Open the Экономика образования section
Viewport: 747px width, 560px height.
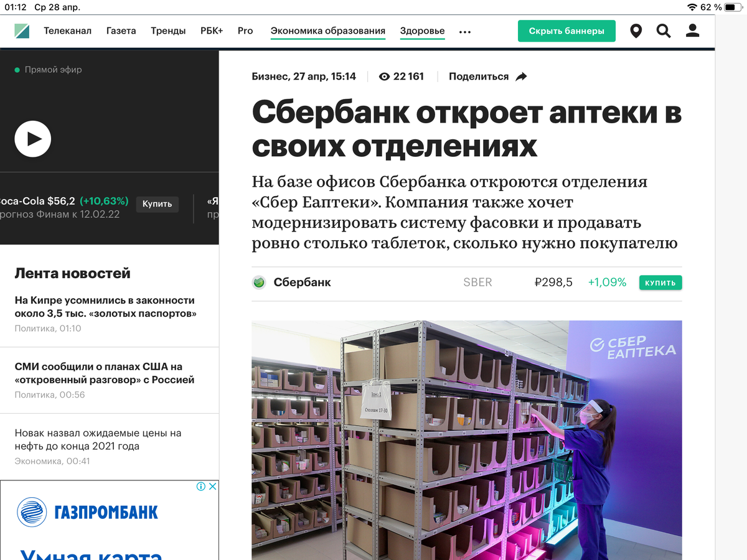tap(328, 30)
